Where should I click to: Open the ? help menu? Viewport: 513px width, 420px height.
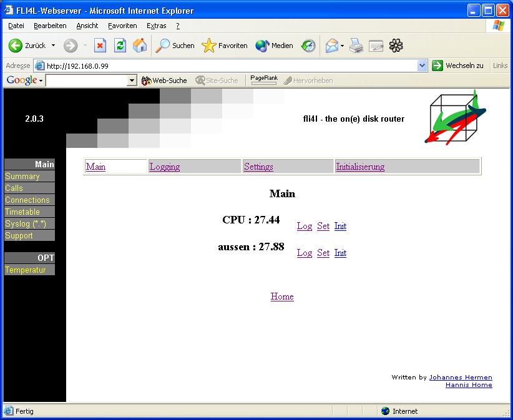coord(178,26)
